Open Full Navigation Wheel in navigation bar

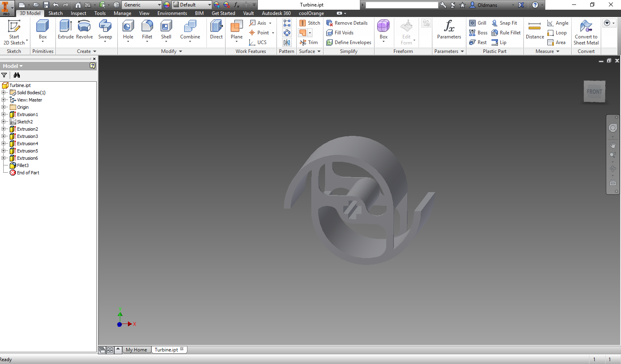click(613, 128)
